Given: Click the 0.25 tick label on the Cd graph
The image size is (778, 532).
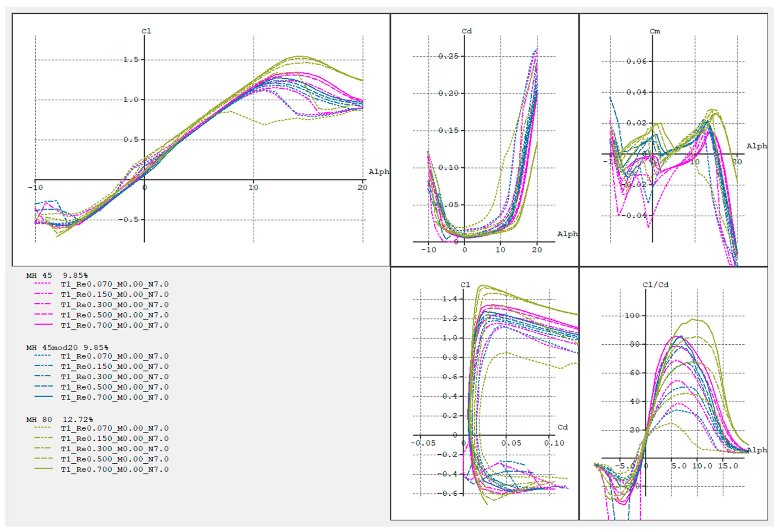Looking at the screenshot, I should coord(448,56).
